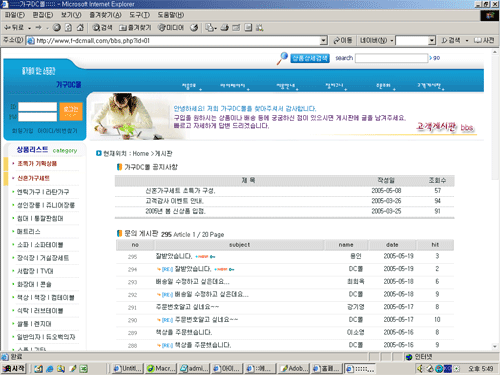
Task: Open post 배송일 수정하고 싶은데요
Action: [192, 282]
